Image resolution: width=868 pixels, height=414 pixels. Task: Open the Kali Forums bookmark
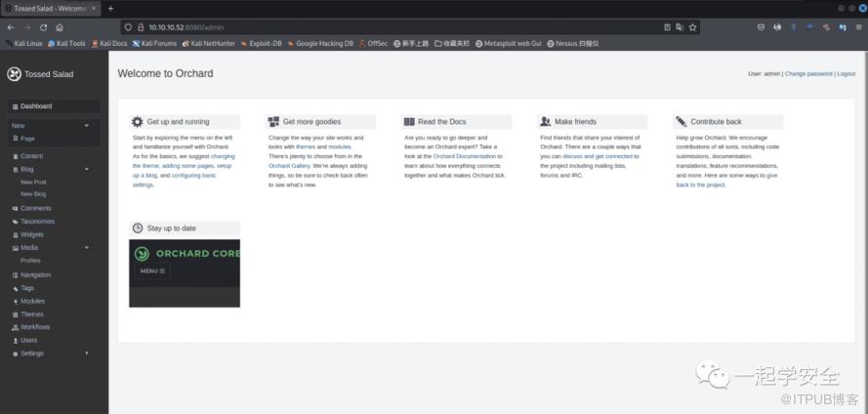(154, 43)
